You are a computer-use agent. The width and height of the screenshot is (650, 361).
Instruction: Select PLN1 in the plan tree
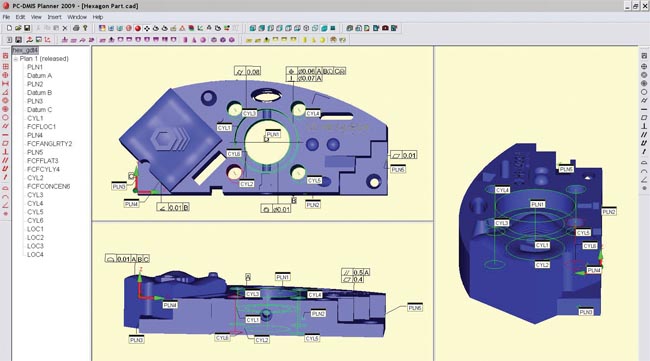coord(35,67)
